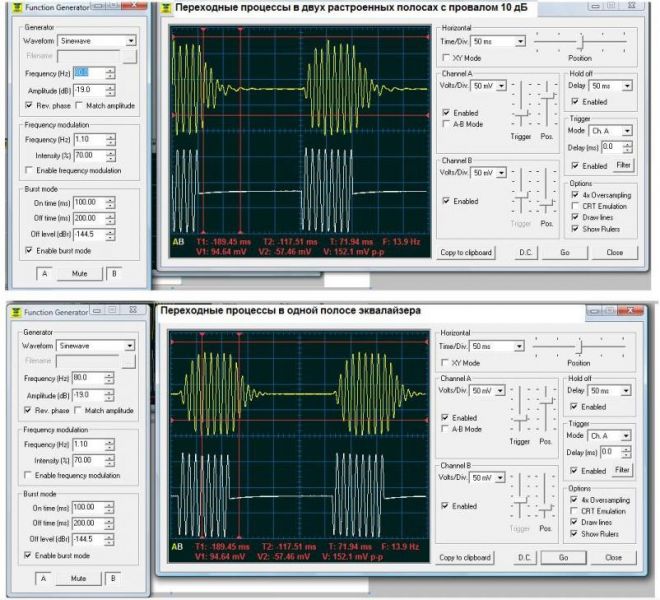Screen dimensions: 660x600
Task: Click the bottom Amplitude (dB) input field
Action: click(x=88, y=395)
